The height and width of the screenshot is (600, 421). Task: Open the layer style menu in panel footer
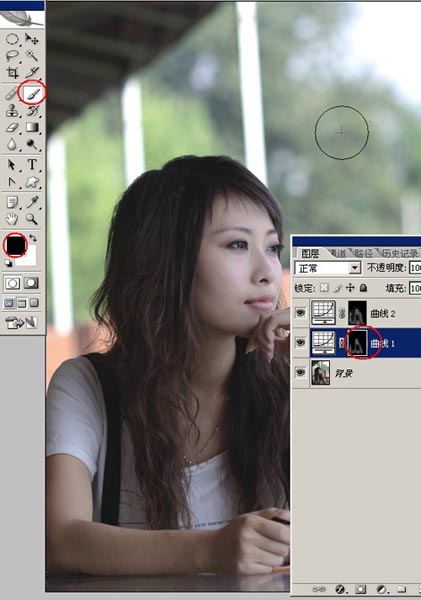click(340, 589)
